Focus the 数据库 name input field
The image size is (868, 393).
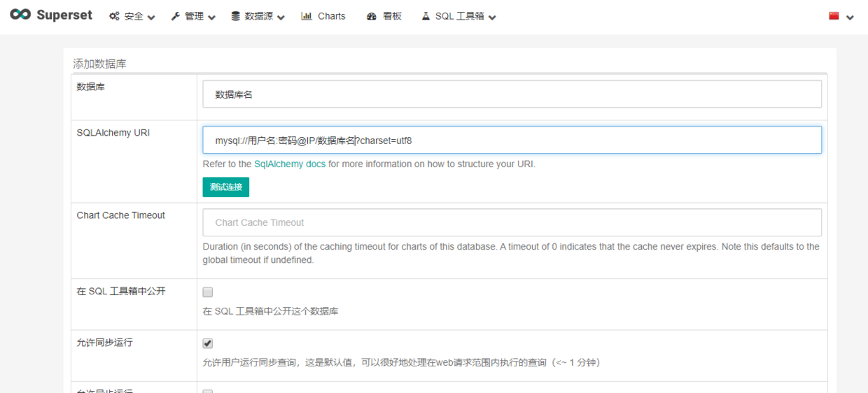click(x=512, y=94)
